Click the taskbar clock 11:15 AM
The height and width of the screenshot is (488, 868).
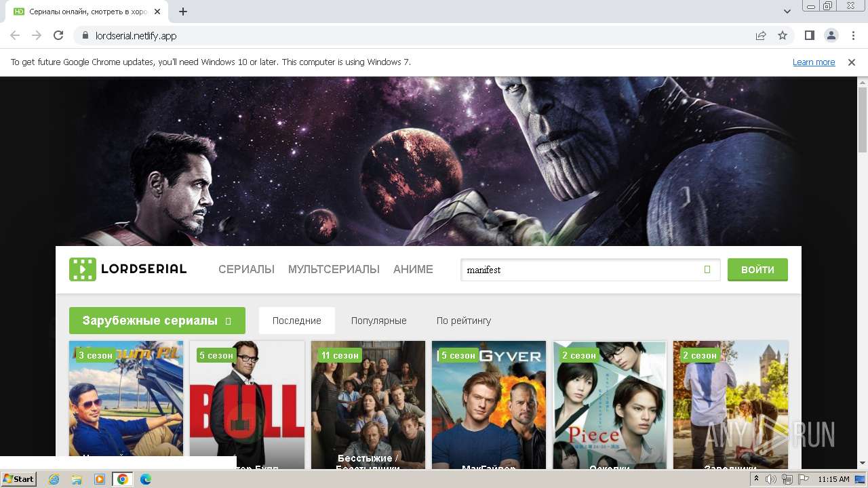(833, 479)
